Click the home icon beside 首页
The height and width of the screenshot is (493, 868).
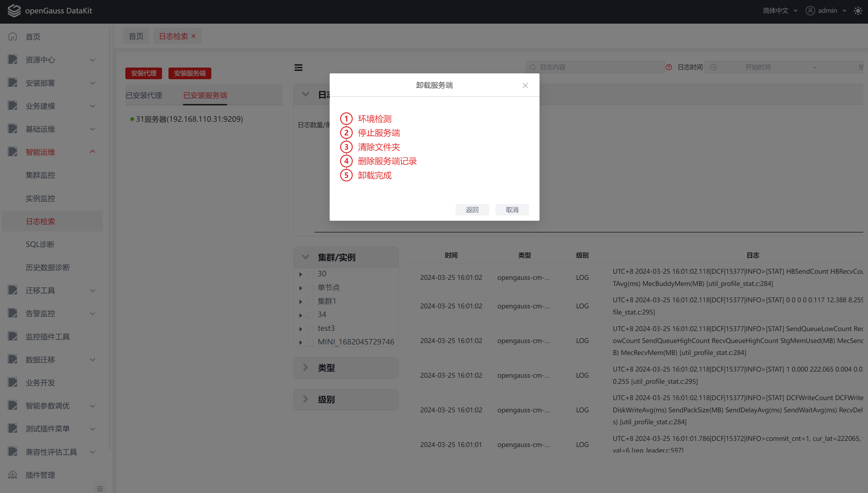tap(13, 36)
